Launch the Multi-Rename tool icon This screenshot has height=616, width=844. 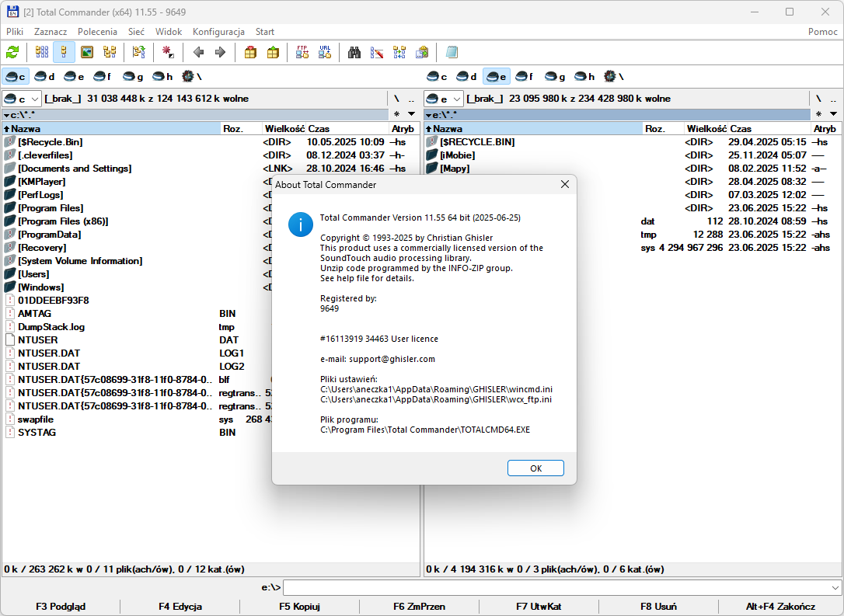[x=377, y=52]
